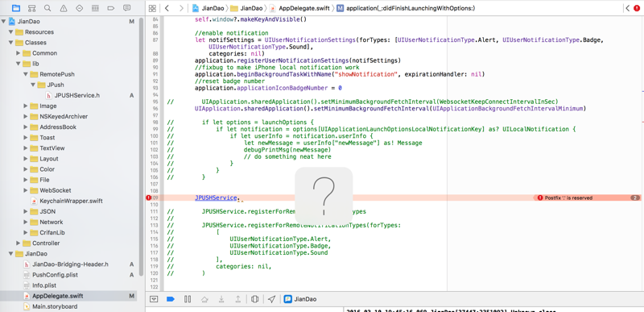Click line number 98 in gutter
Screen dimensions: 644x312
[155, 123]
